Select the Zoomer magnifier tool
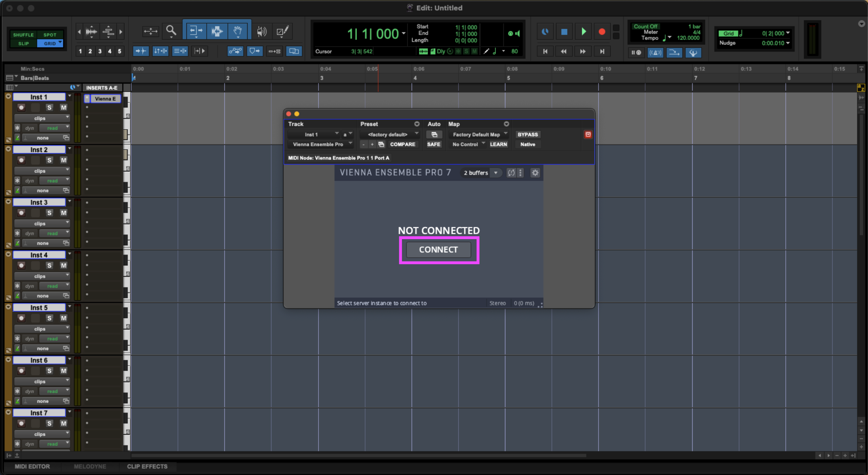This screenshot has width=868, height=475. (x=171, y=31)
